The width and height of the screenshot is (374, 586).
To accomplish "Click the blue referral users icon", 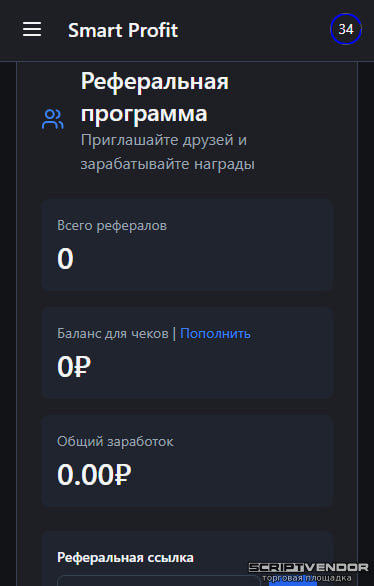I will [53, 119].
